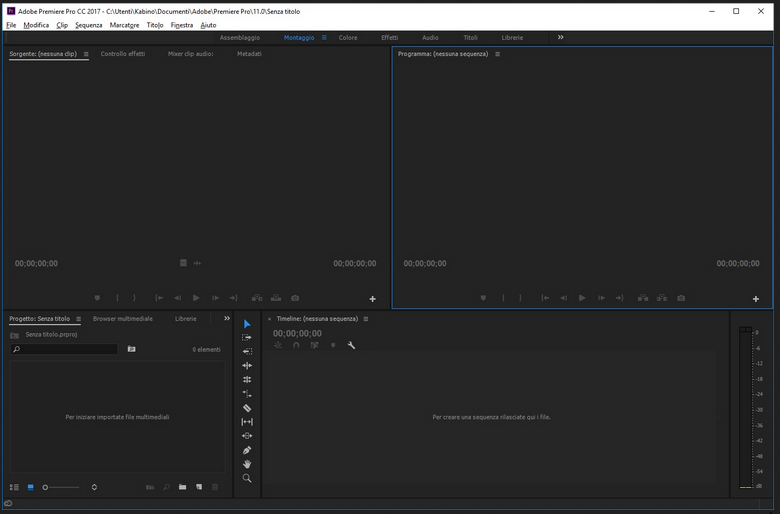Close the Timeline panel tab

point(270,319)
